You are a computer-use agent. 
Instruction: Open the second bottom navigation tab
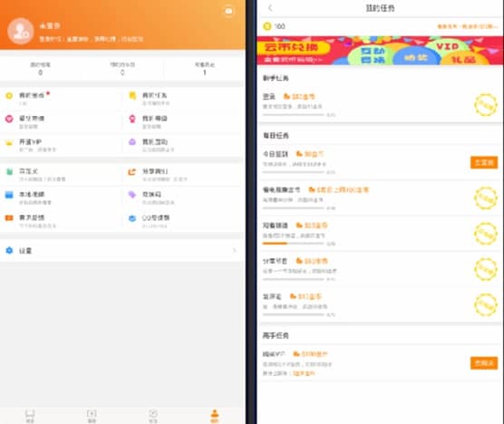click(x=92, y=416)
